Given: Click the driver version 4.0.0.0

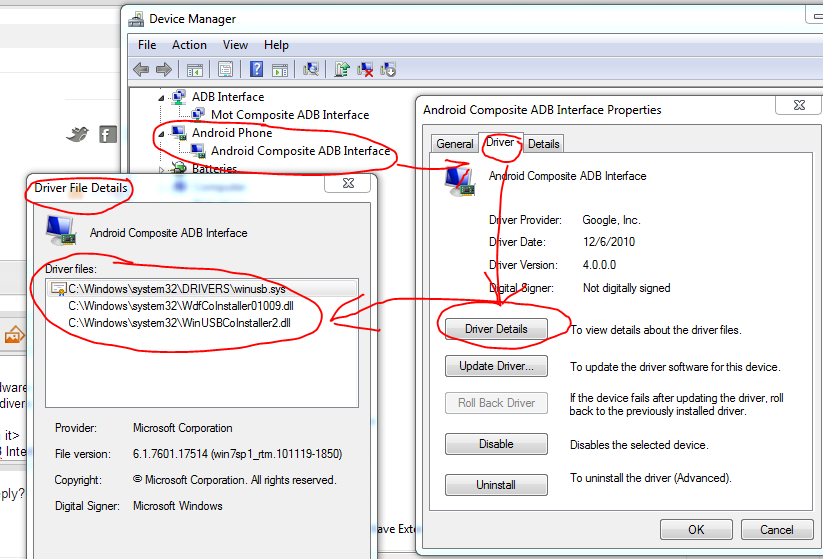Looking at the screenshot, I should [599, 265].
